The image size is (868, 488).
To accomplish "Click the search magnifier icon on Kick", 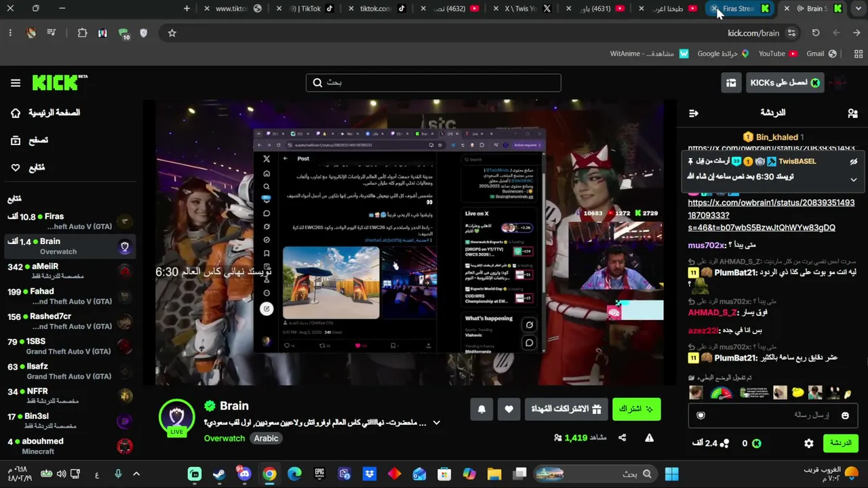I will pyautogui.click(x=317, y=83).
